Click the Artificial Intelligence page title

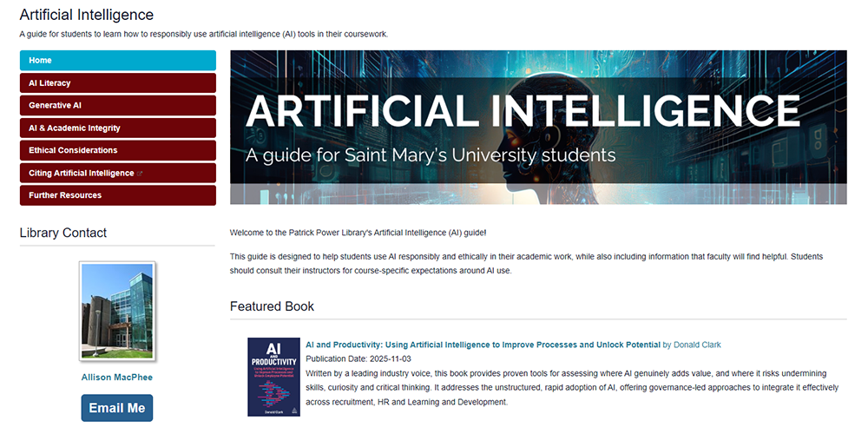pos(86,15)
